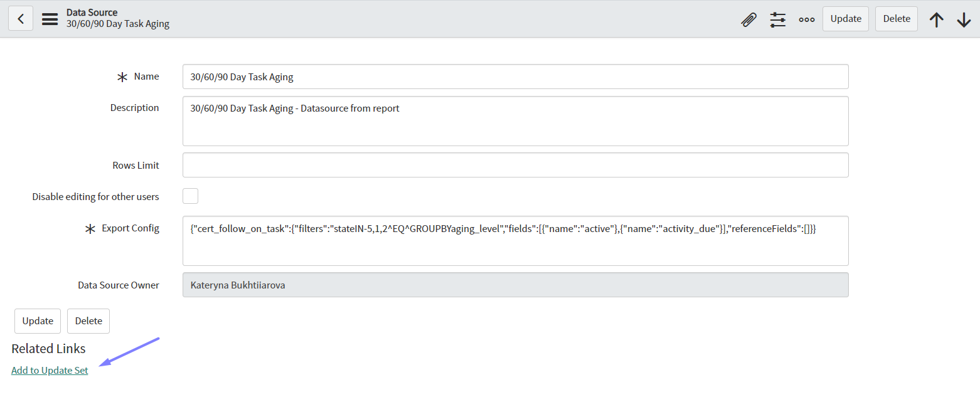Open the hamburger additional actions menu
Viewport: 980px width, 397px height.
50,19
